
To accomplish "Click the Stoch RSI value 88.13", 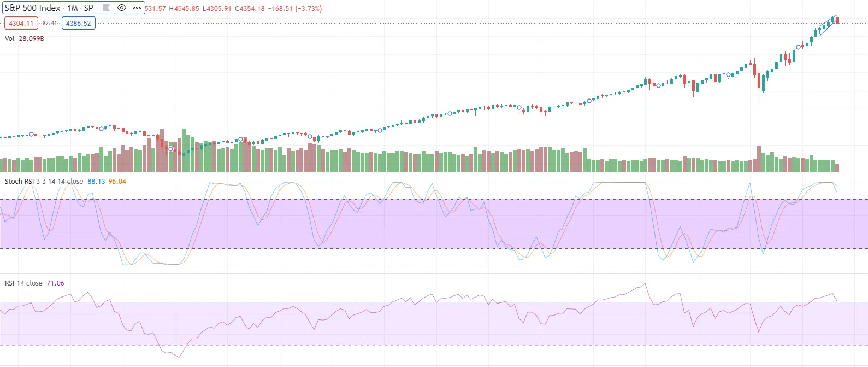I will tap(96, 182).
